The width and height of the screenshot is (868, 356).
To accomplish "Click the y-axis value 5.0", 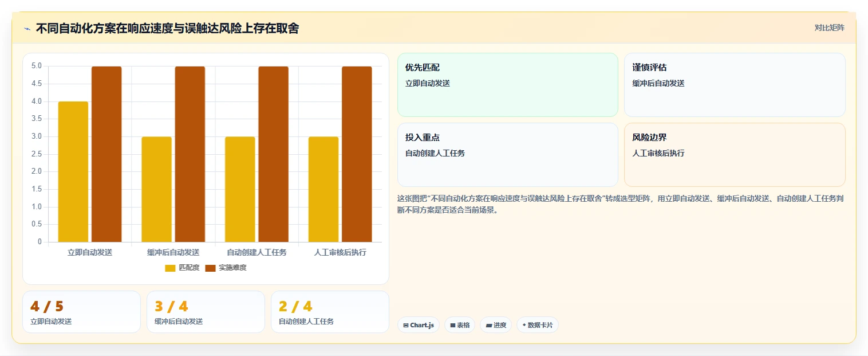I will [x=37, y=66].
